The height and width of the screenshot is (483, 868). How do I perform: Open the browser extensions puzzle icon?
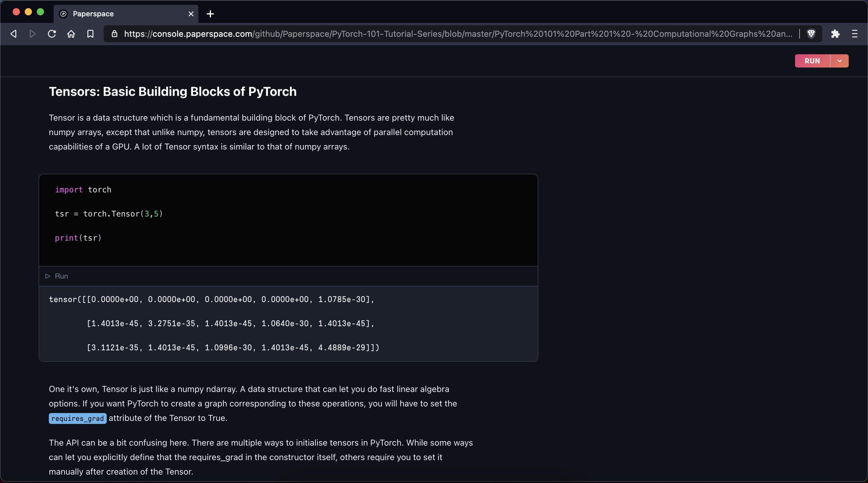pyautogui.click(x=835, y=34)
